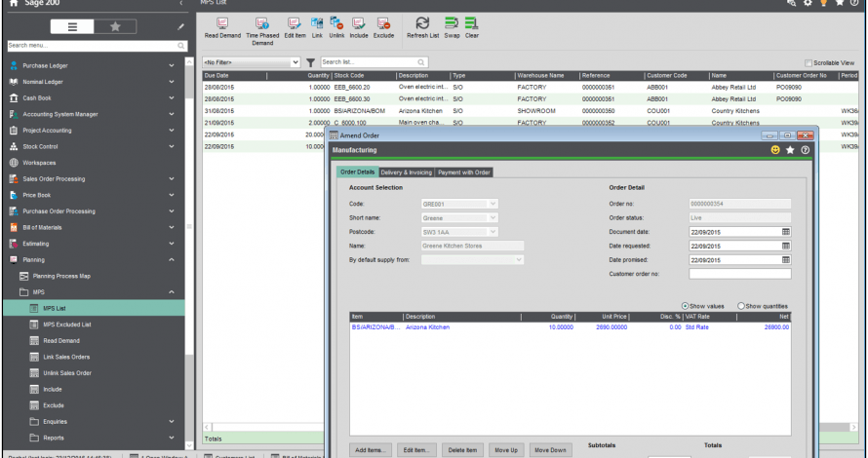
Task: Open Date requested calendar picker
Action: coord(785,246)
